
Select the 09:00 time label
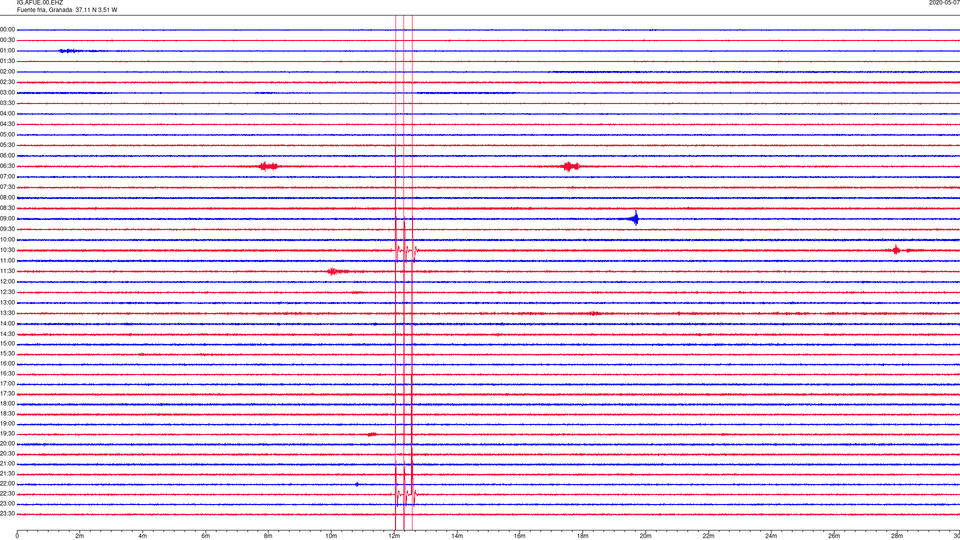click(x=8, y=219)
